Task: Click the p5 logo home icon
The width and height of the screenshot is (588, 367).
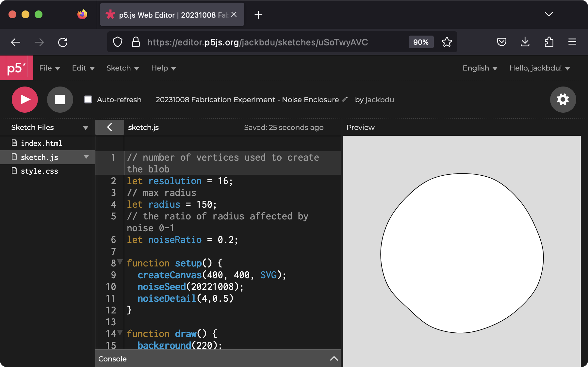Action: click(16, 68)
